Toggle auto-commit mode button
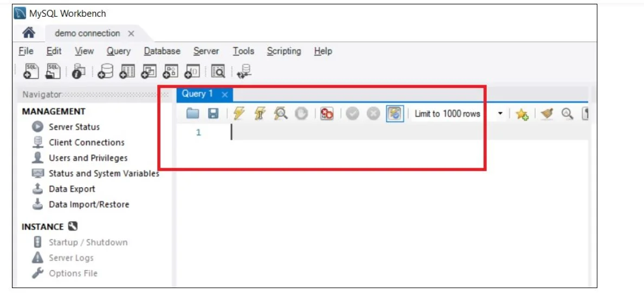This screenshot has height=306, width=644. (x=395, y=113)
